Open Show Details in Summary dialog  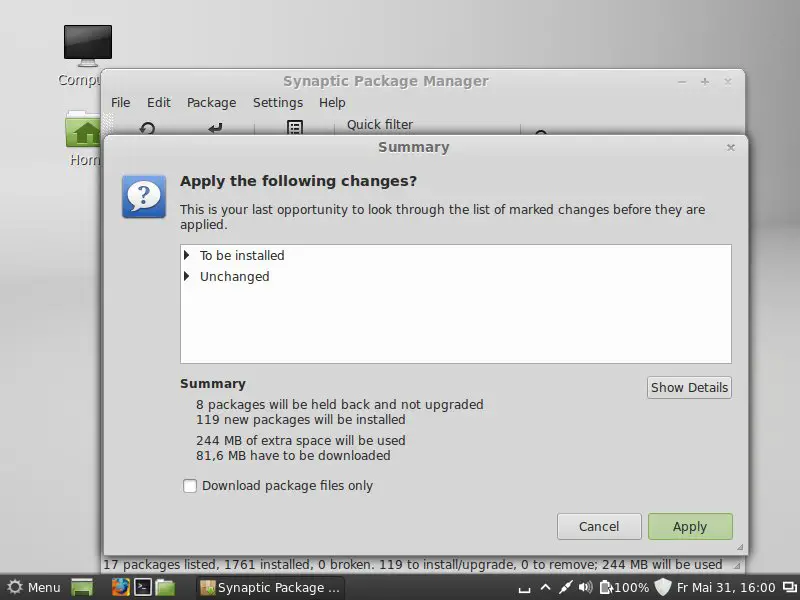[x=689, y=388]
